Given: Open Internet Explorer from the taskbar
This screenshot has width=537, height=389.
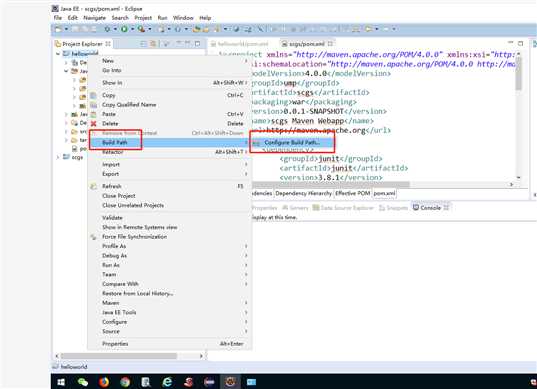Looking at the screenshot, I should click(167, 381).
